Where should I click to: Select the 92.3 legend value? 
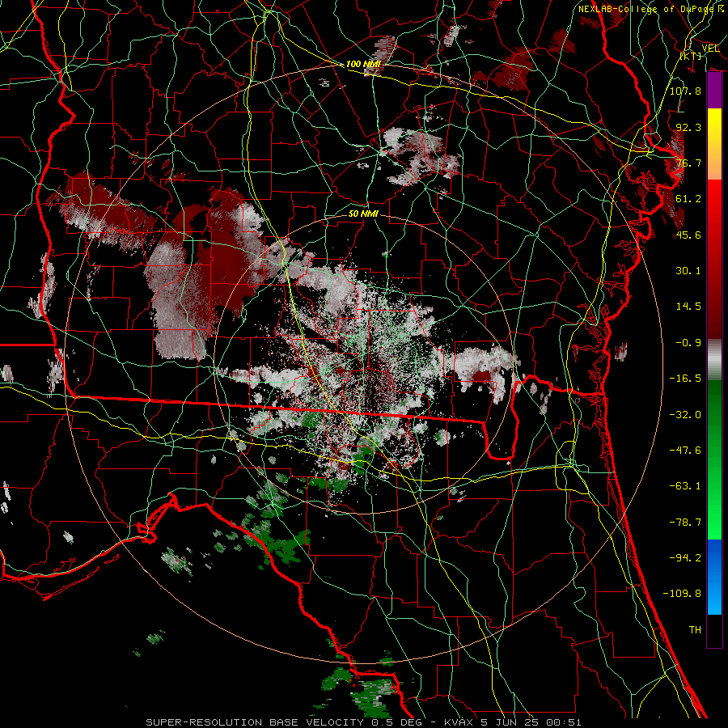[x=688, y=127]
